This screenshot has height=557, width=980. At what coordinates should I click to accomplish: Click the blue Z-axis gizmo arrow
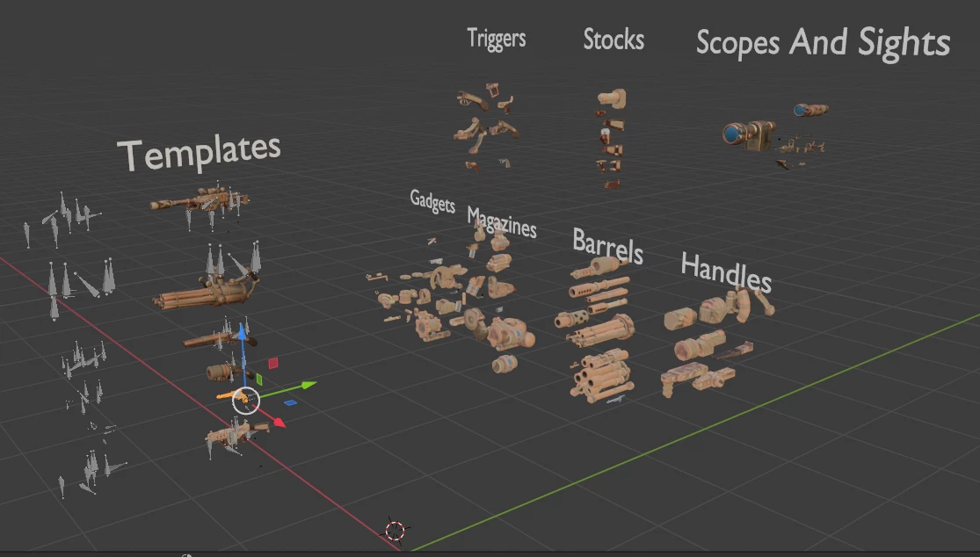(242, 333)
